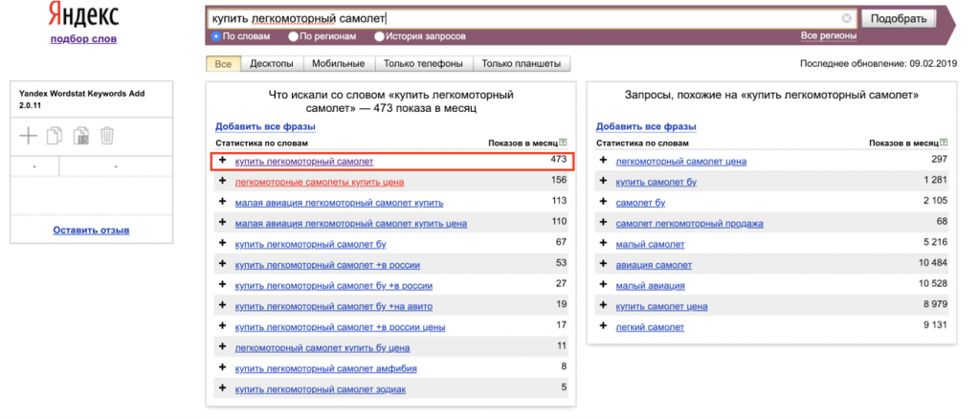Click plus beside 'купить легкомоторный самолет амфибия'
This screenshot has height=419, width=980.
[x=222, y=366]
